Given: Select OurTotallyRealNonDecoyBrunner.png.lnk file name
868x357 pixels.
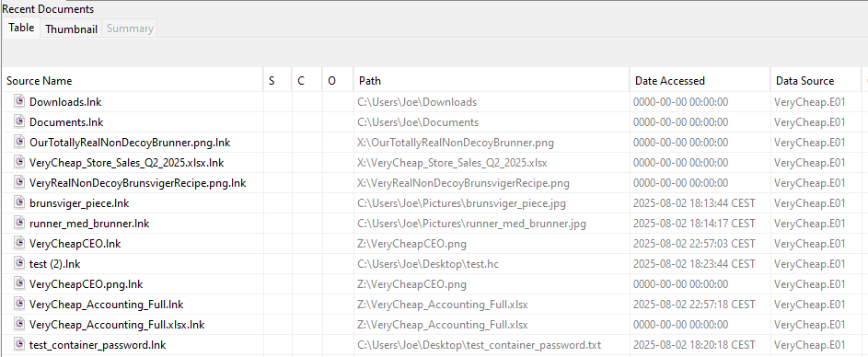Looking at the screenshot, I should pos(130,143).
